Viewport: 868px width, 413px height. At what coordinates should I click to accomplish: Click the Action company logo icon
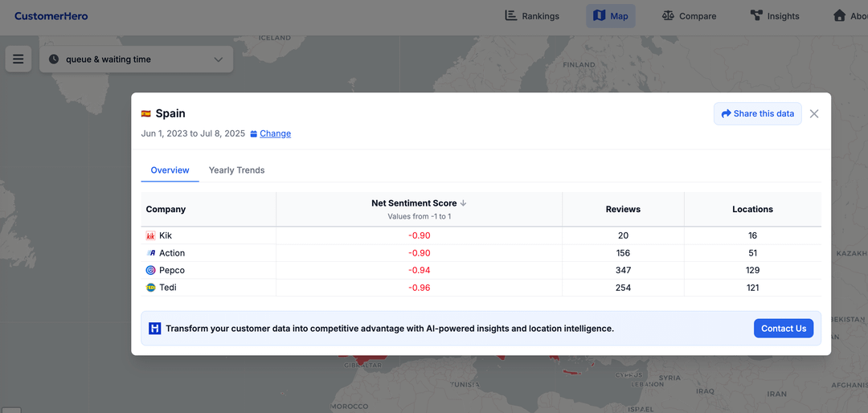(x=150, y=253)
